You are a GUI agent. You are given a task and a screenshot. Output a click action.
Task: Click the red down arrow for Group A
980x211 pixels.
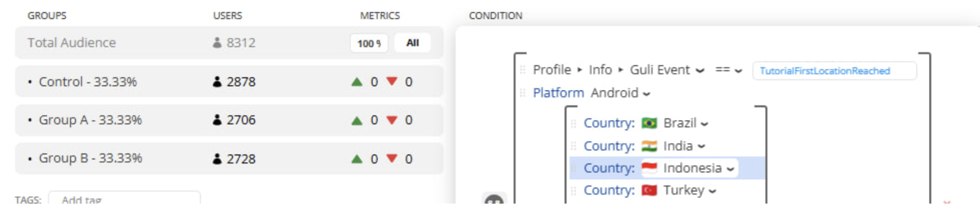(x=391, y=120)
